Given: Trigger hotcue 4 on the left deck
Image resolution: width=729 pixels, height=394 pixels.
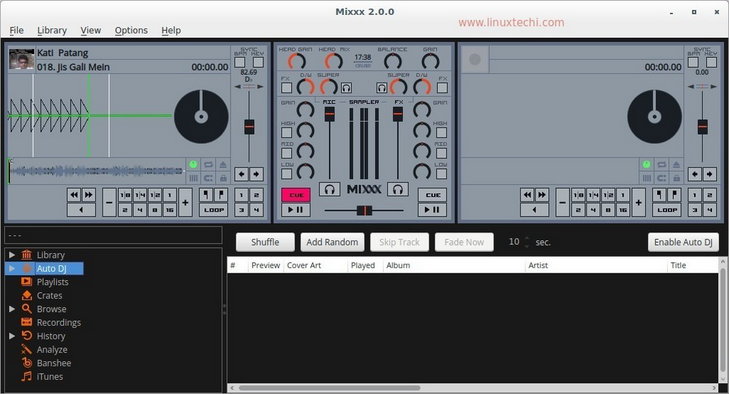Looking at the screenshot, I should tap(256, 210).
